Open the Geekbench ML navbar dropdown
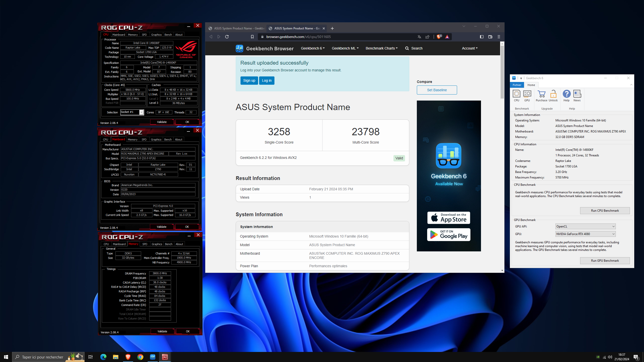The height and width of the screenshot is (362, 644). point(345,48)
